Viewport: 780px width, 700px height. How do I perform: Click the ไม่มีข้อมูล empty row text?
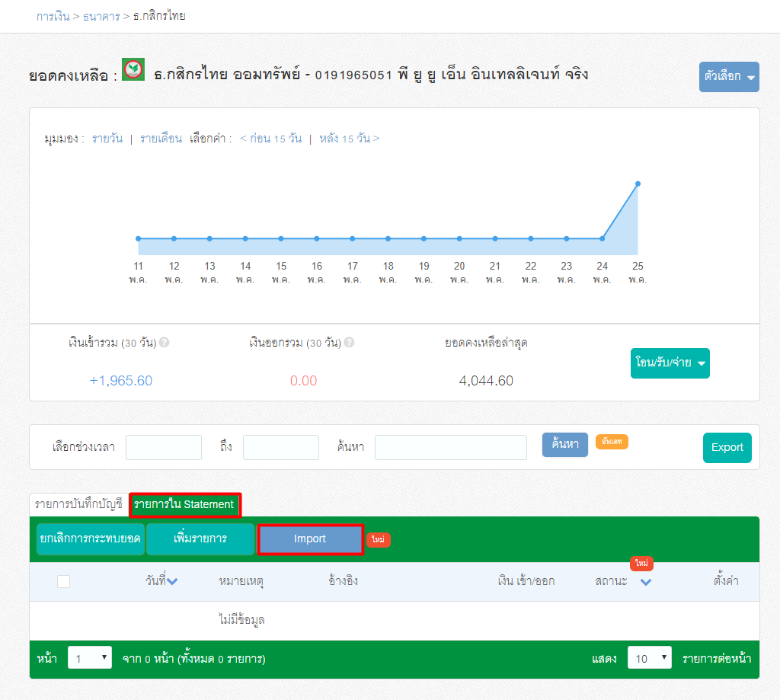click(x=241, y=620)
